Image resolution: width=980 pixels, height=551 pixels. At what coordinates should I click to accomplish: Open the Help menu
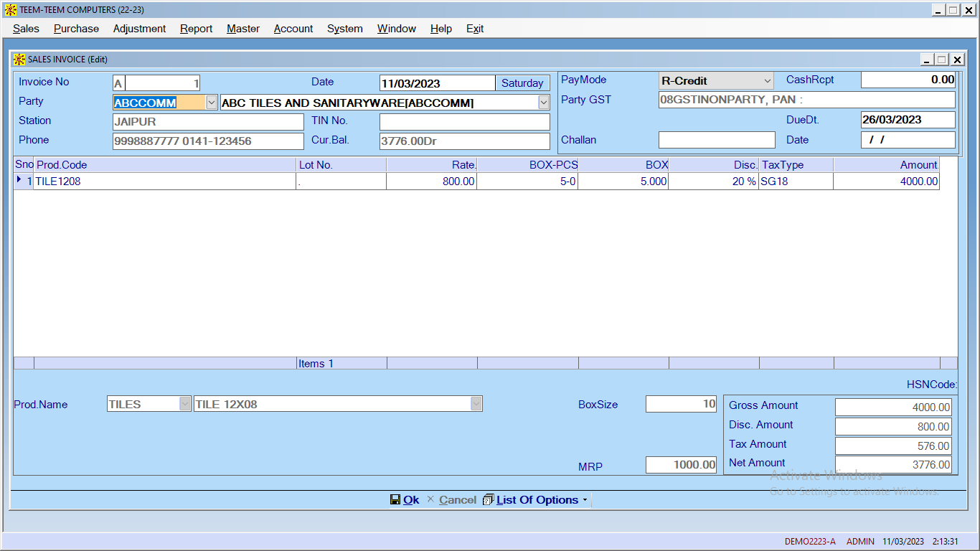click(441, 29)
